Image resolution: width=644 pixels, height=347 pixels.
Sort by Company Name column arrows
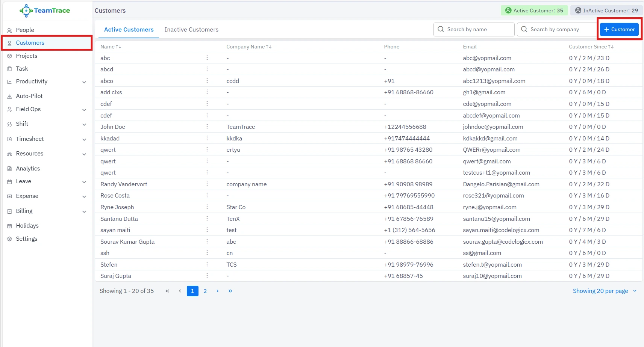(x=268, y=47)
